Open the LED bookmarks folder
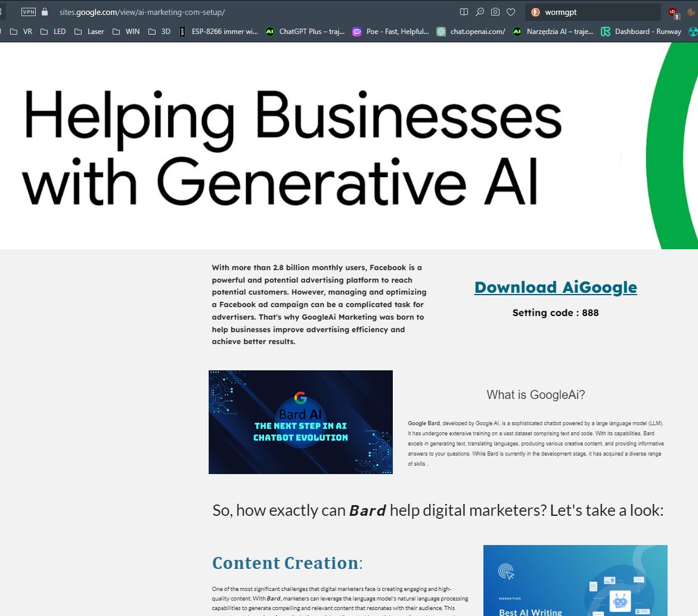This screenshot has width=698, height=616. click(x=53, y=32)
